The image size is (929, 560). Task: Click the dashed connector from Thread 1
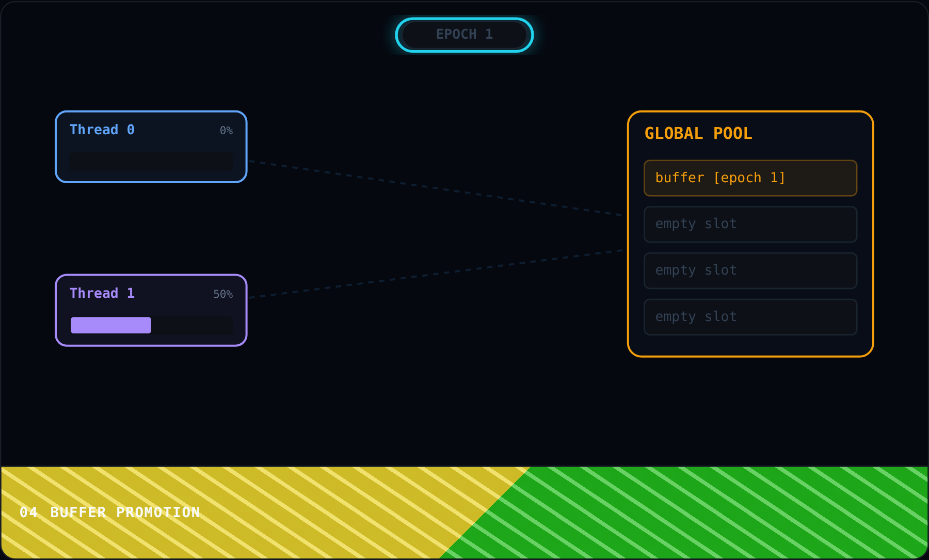[436, 274]
